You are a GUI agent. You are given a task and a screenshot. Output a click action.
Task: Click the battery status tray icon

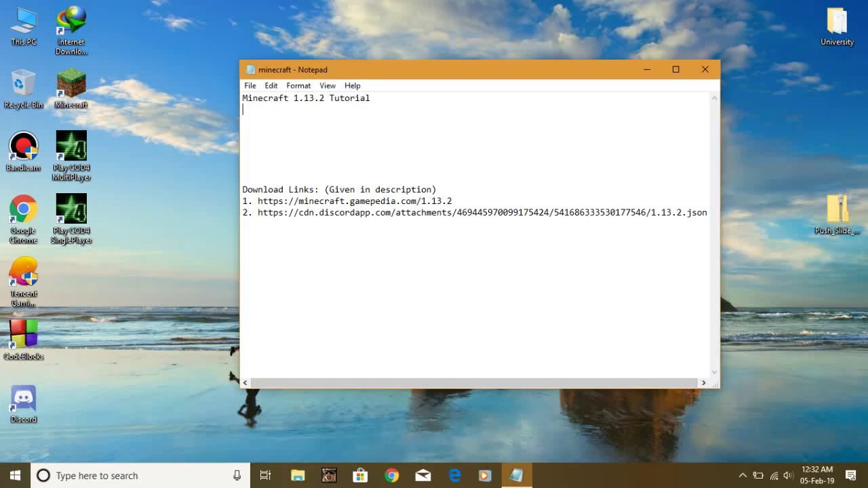(758, 475)
